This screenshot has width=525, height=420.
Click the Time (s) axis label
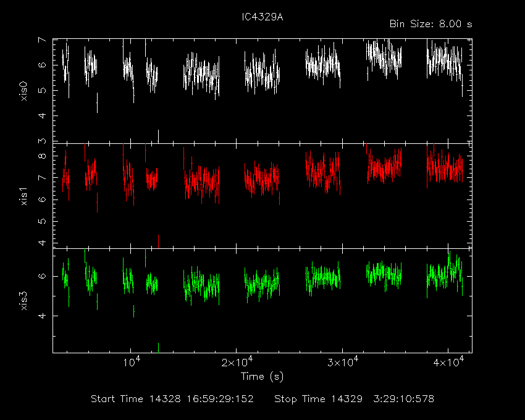pos(262,377)
